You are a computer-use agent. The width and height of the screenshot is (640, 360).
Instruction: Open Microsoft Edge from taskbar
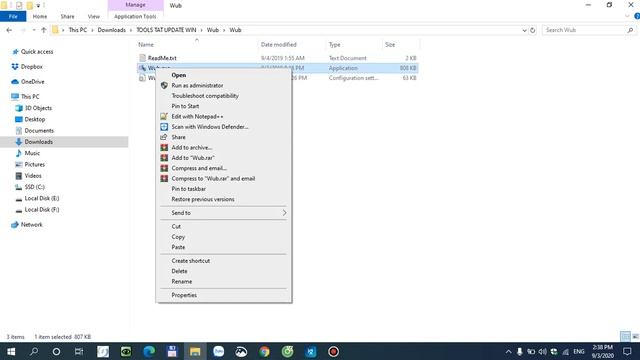[x=149, y=351]
